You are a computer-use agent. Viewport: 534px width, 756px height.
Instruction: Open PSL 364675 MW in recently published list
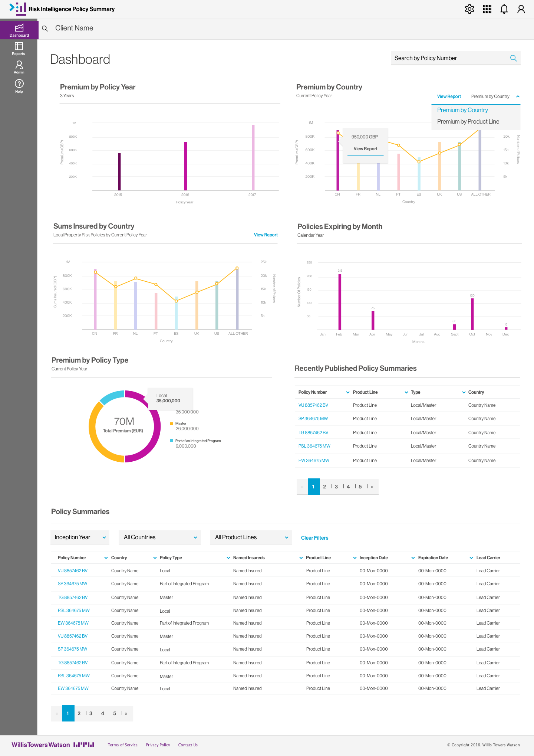314,446
